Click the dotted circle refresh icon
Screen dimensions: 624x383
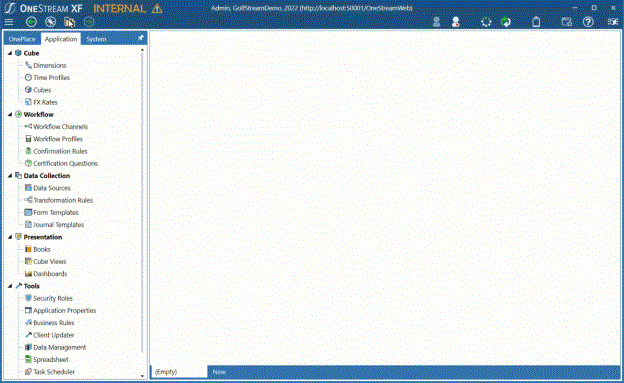486,22
